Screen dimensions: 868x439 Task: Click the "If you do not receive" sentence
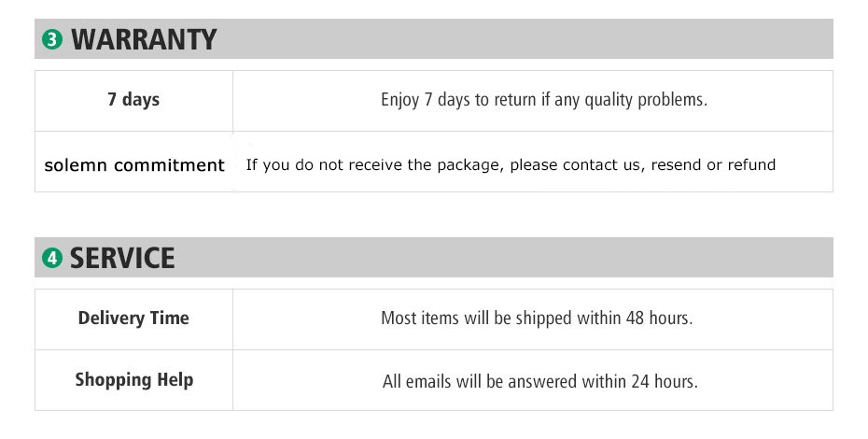(x=511, y=165)
